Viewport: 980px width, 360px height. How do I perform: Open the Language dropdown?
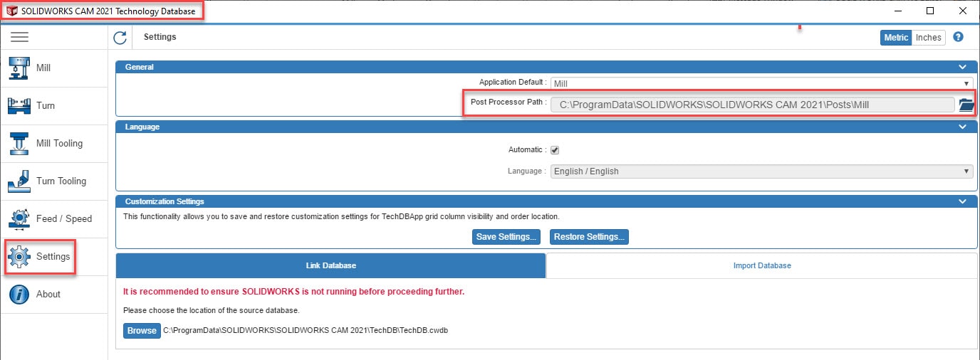pyautogui.click(x=761, y=171)
